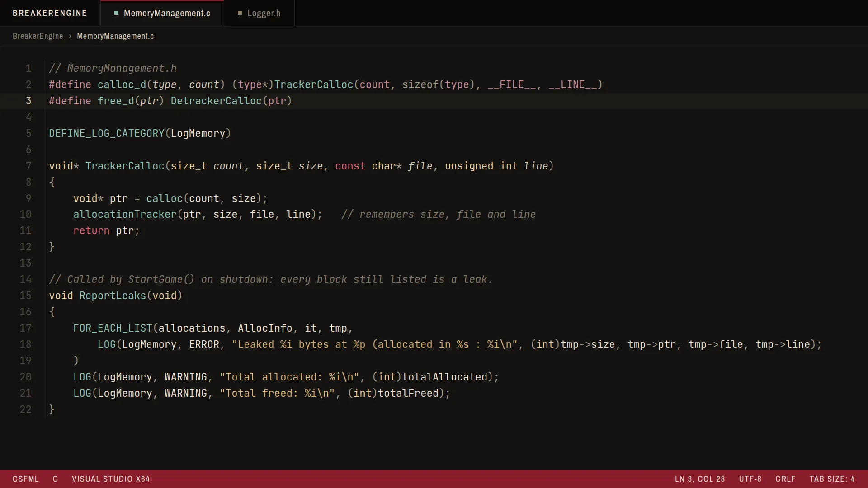
Task: Click 'DetrackerCalloc' on line 3
Action: coord(216,101)
